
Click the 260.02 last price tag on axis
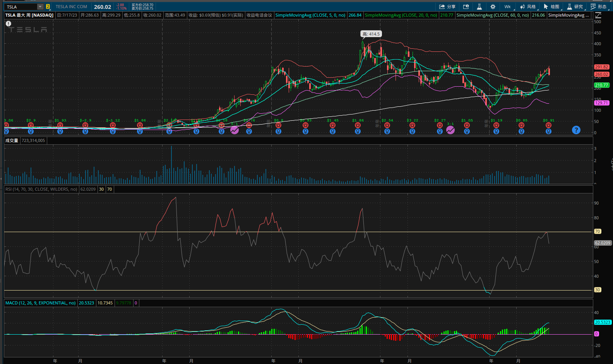tap(602, 74)
